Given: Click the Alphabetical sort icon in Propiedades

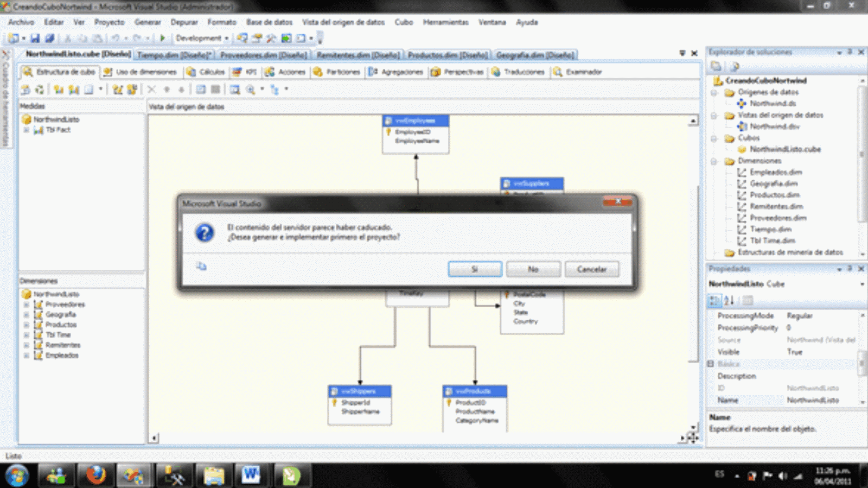Looking at the screenshot, I should (729, 300).
